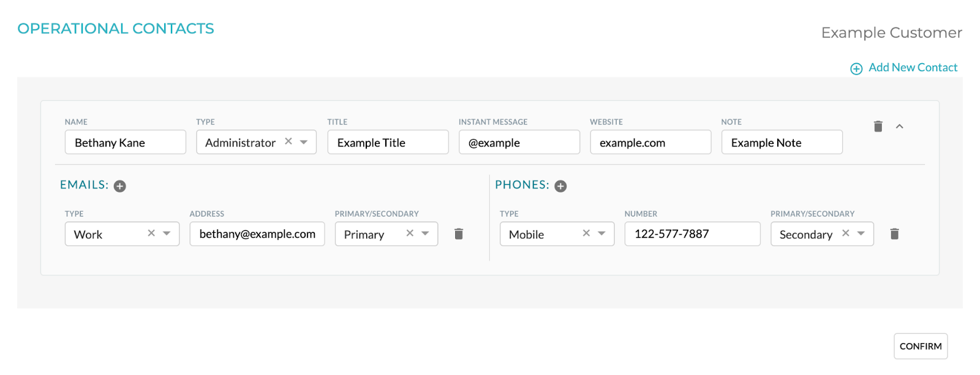Click the Add New Contact link

click(904, 68)
